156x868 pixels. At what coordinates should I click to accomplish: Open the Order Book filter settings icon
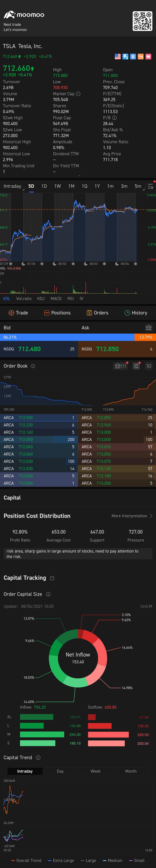(x=136, y=366)
